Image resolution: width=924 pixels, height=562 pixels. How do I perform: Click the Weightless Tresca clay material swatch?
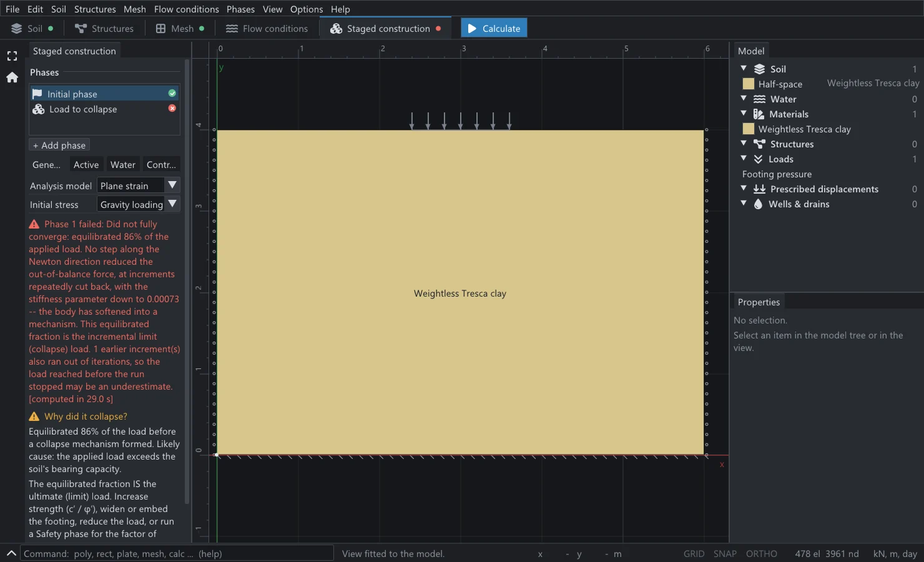pyautogui.click(x=748, y=129)
